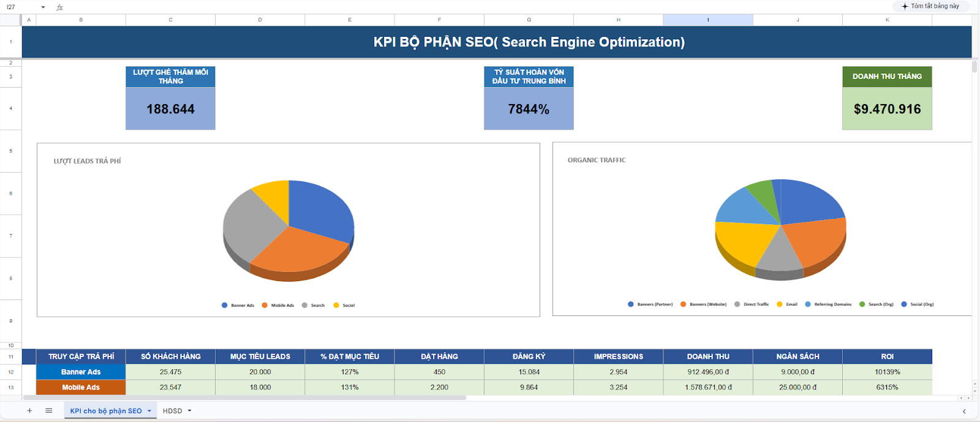Expand the name box dropdown arrow
This screenshot has height=422, width=980.
click(x=43, y=7)
